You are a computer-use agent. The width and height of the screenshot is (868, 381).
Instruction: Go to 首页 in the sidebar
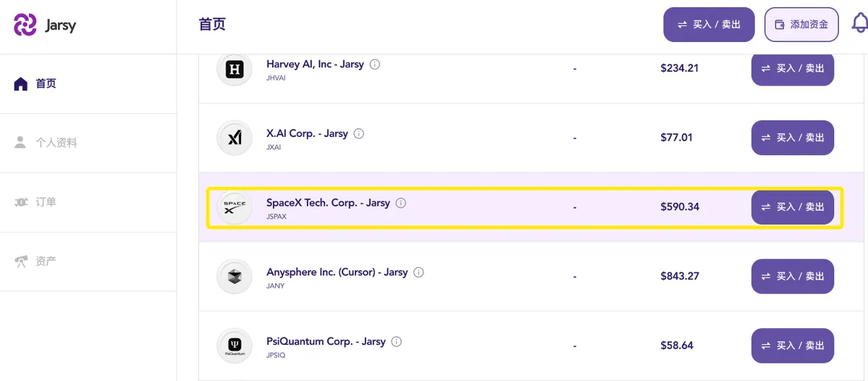click(x=46, y=84)
